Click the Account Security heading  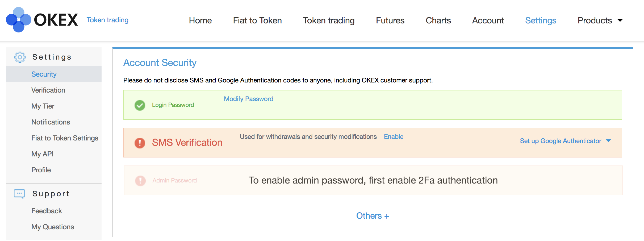(160, 63)
